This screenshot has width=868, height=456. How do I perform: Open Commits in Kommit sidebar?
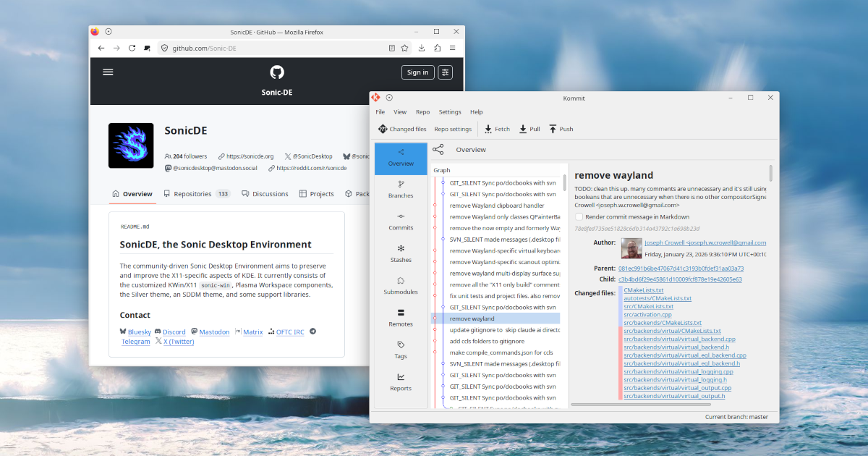coord(401,222)
